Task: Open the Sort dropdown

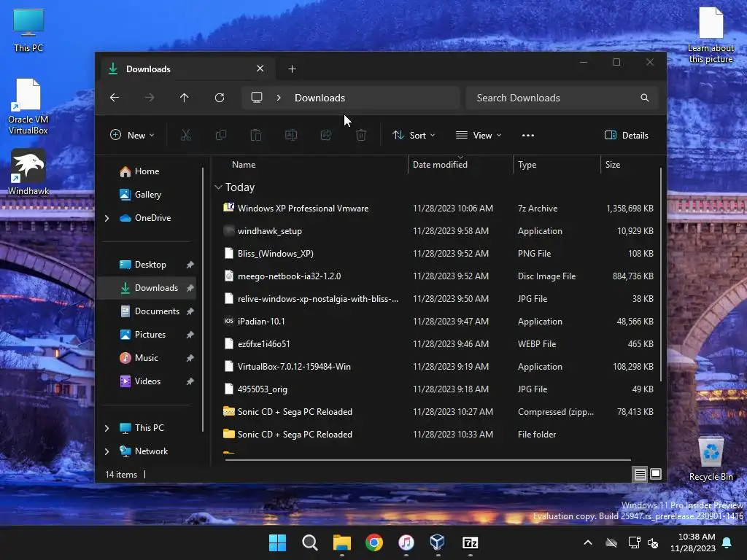Action: (414, 135)
